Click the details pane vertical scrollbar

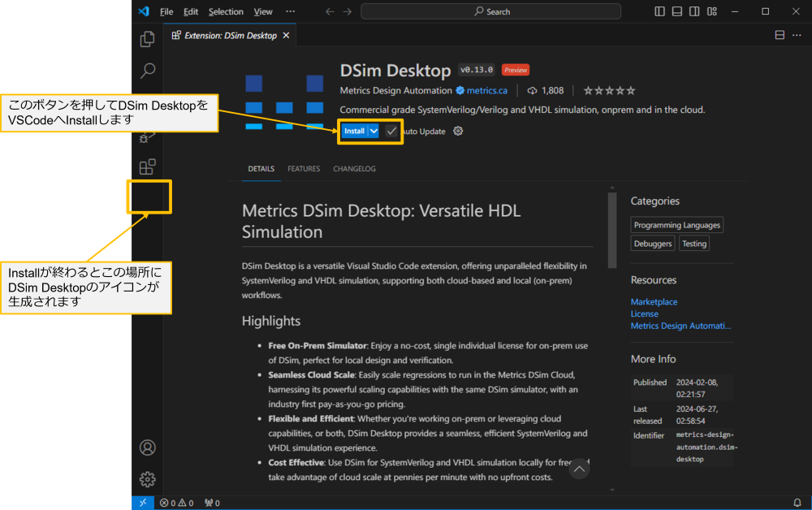point(612,231)
